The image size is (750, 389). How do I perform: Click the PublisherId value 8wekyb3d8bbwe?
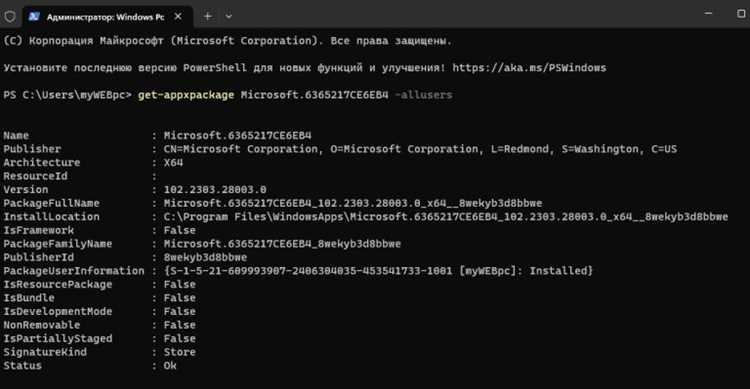(x=205, y=257)
